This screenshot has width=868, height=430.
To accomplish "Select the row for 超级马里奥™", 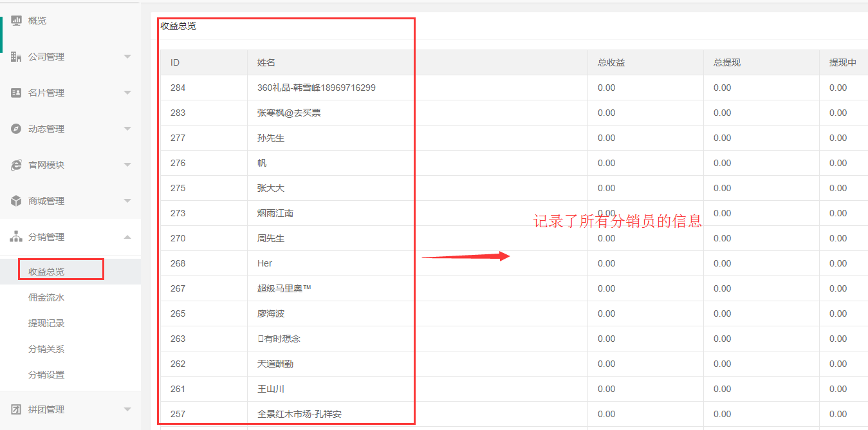I will [x=284, y=288].
